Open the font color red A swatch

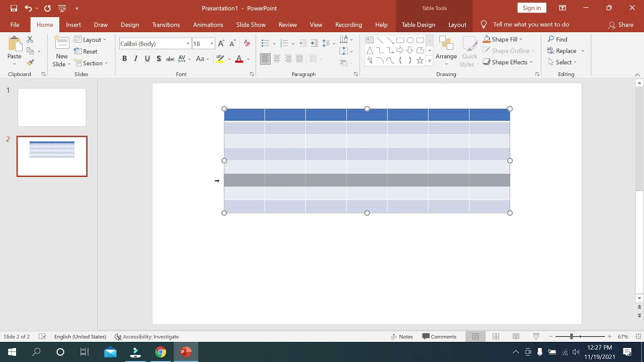(x=239, y=59)
